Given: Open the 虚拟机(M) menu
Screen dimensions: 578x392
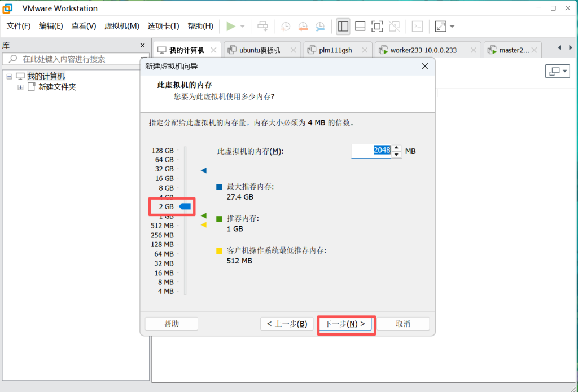Looking at the screenshot, I should [121, 26].
